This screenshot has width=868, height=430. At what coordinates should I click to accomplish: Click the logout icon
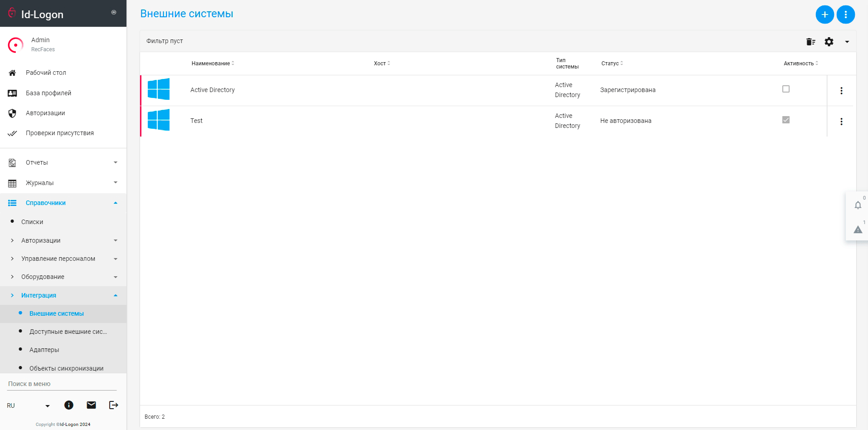pyautogui.click(x=113, y=405)
